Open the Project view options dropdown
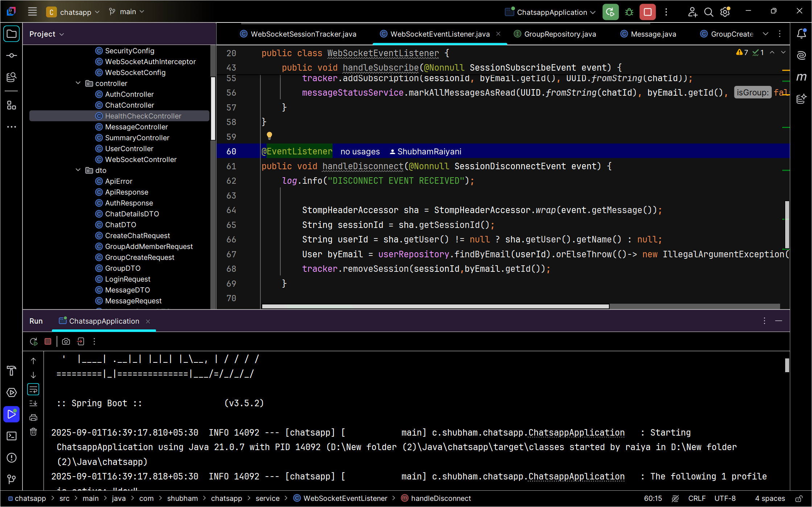812x507 pixels. tap(47, 34)
